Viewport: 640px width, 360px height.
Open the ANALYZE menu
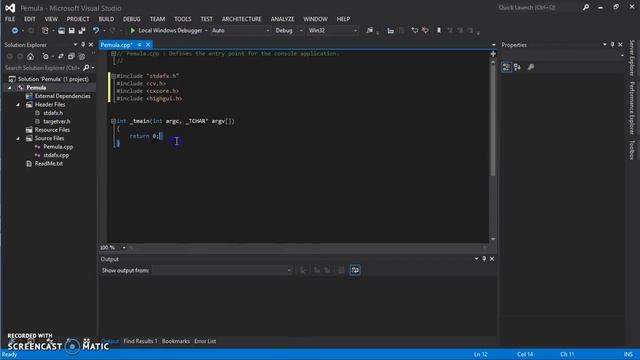282,19
